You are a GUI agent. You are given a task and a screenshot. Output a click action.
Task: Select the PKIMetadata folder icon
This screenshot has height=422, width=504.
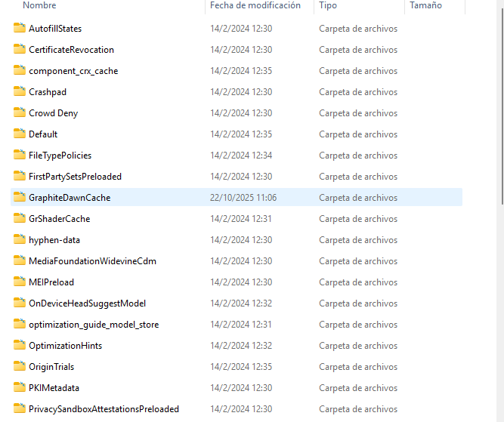pos(20,388)
